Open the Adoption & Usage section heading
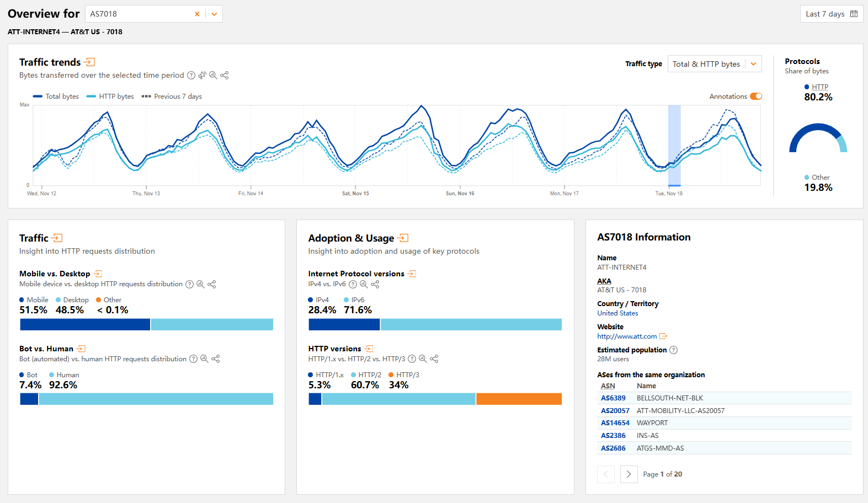Image resolution: width=868 pixels, height=503 pixels. click(x=351, y=238)
